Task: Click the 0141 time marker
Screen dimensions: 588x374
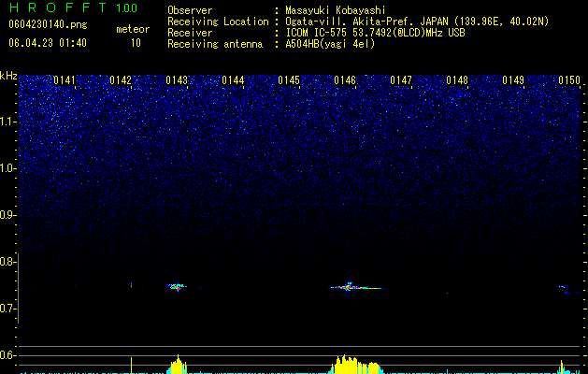Action: (x=65, y=80)
